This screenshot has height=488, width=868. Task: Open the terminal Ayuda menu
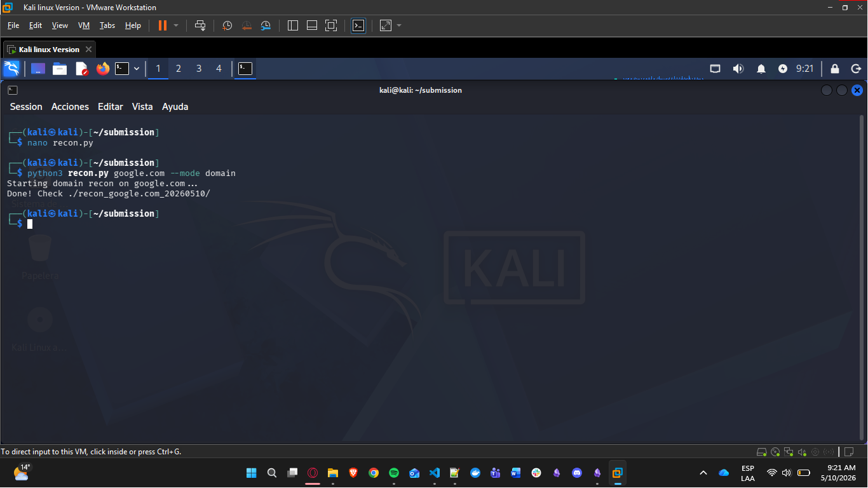click(x=175, y=107)
